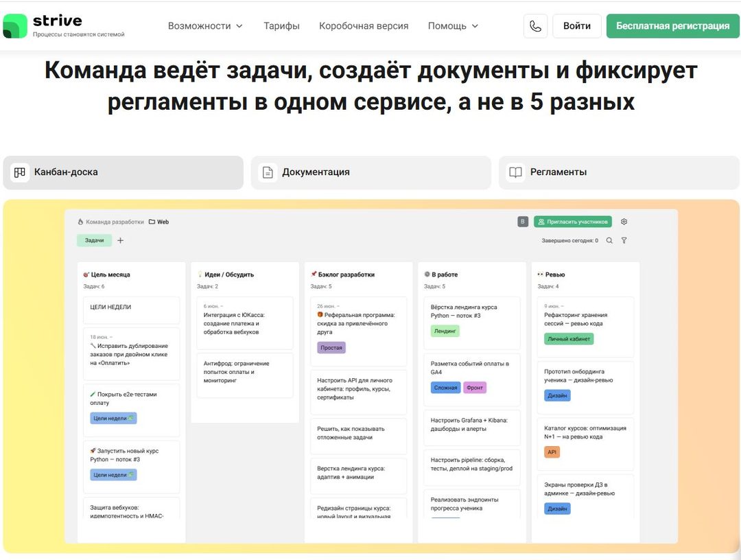Screen dimensions: 741x560
Task: Open the filter funnel icon
Action: 624,241
